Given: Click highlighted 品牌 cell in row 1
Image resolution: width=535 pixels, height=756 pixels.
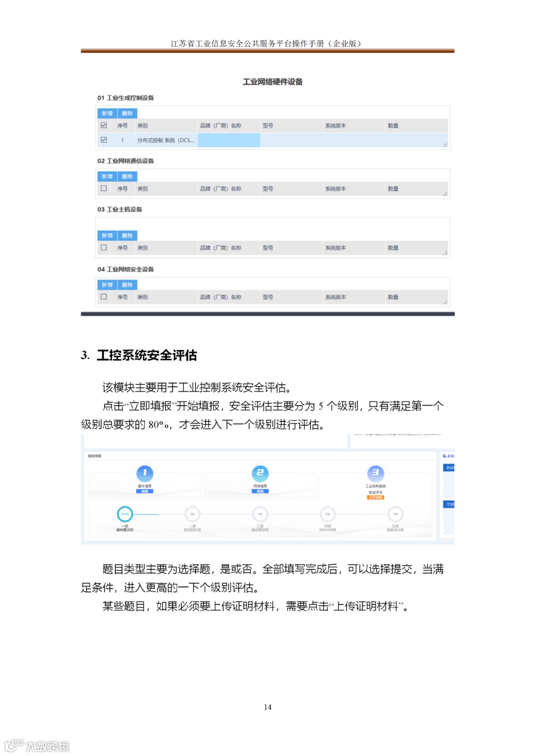Looking at the screenshot, I should pos(229,140).
